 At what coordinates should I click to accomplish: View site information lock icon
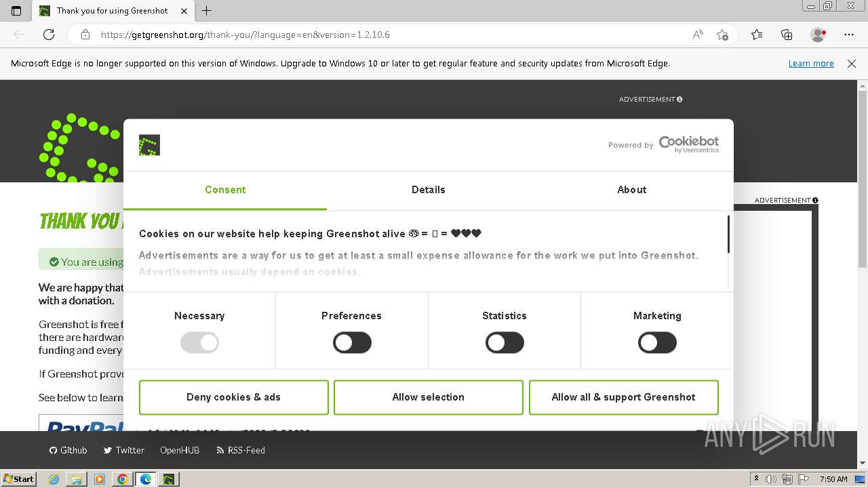pyautogui.click(x=85, y=35)
